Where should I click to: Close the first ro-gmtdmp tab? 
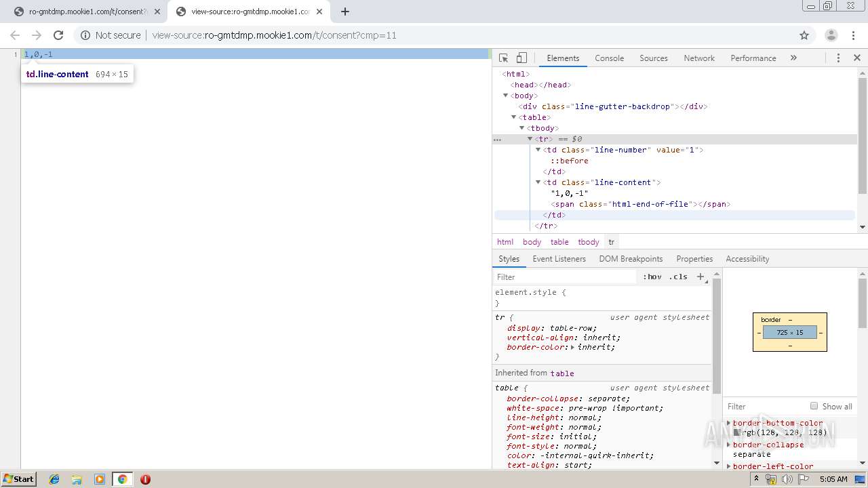157,12
